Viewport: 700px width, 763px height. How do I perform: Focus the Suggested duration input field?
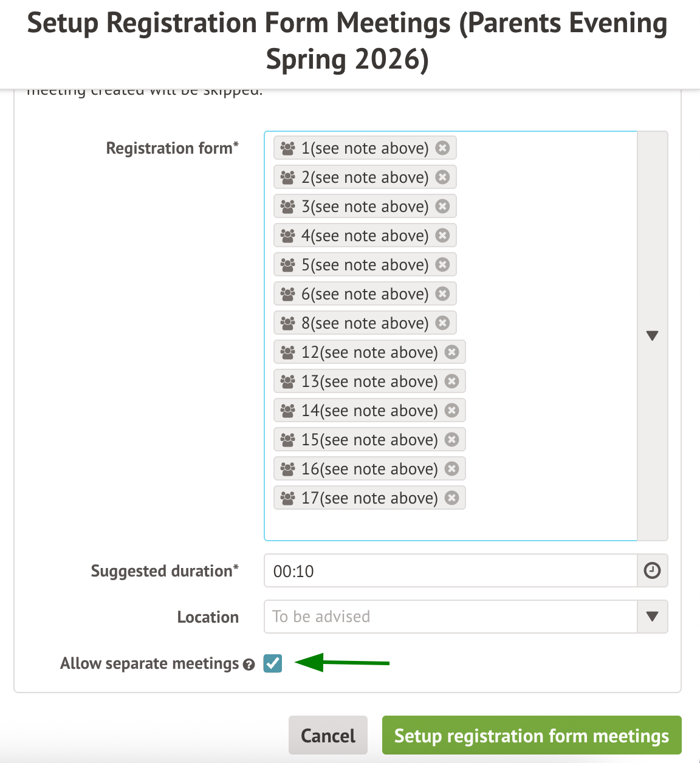[450, 570]
